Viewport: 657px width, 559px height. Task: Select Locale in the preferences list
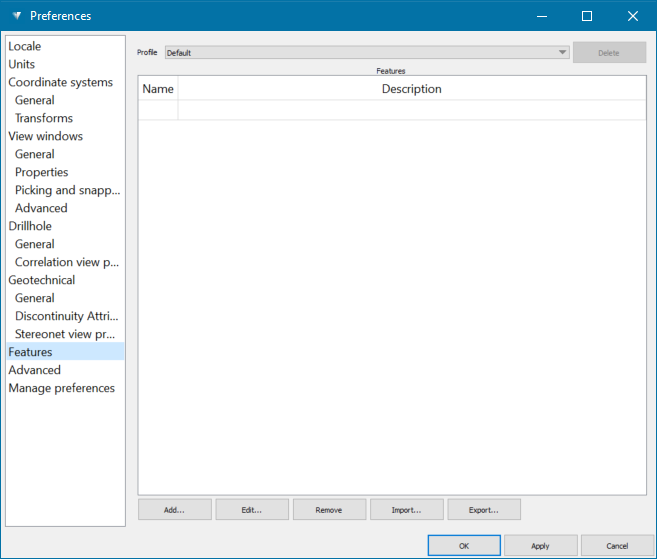[x=25, y=46]
